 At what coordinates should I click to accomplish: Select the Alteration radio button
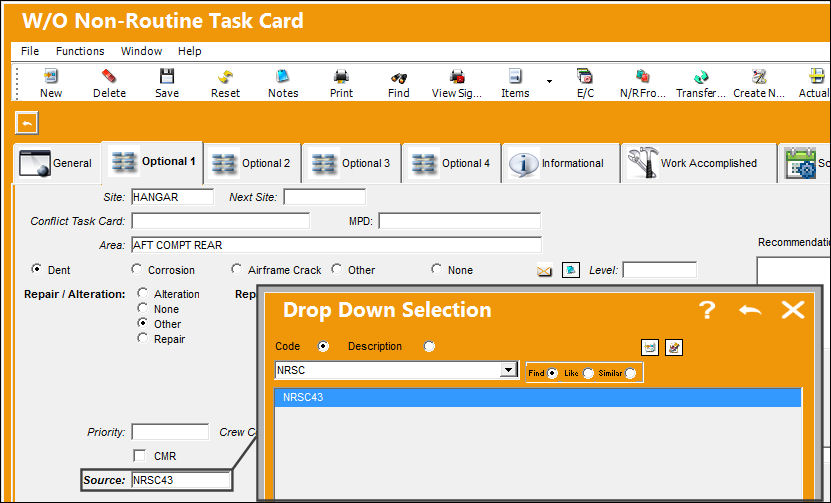coord(142,293)
